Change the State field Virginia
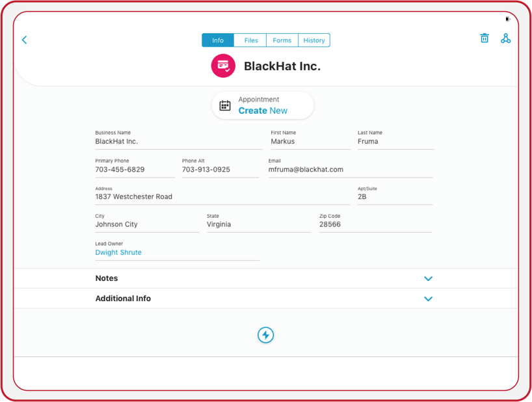This screenshot has width=532, height=402. (259, 224)
